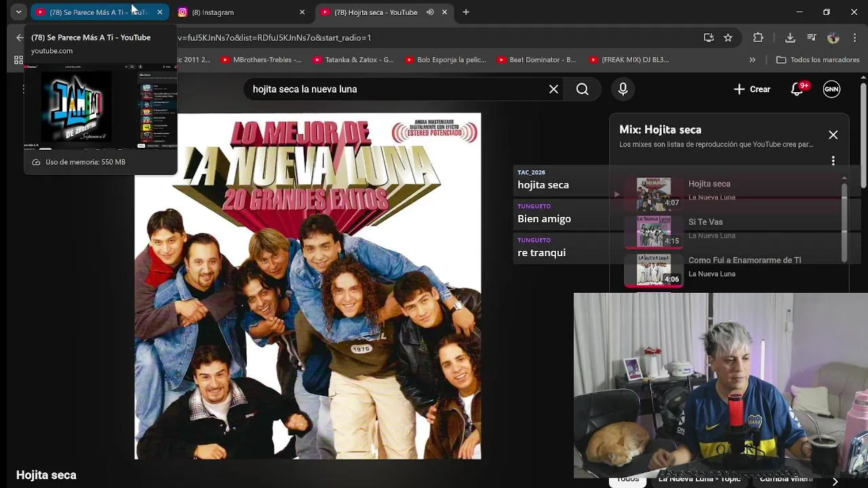
Task: Click the Crear button
Action: coord(752,89)
